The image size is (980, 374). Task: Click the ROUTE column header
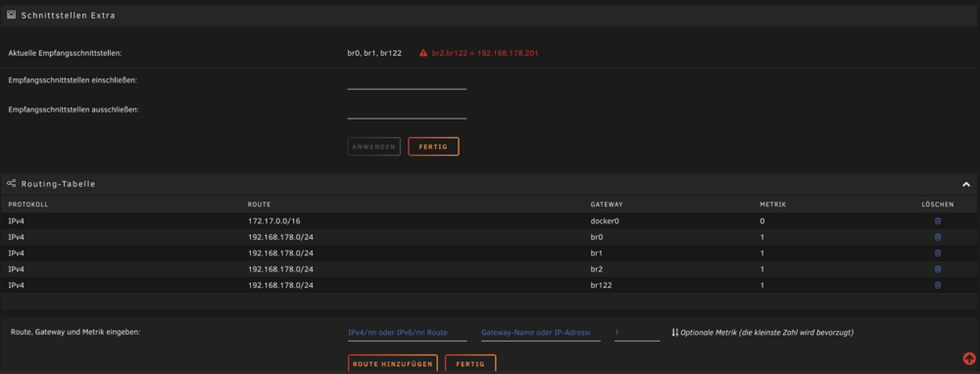coord(259,205)
